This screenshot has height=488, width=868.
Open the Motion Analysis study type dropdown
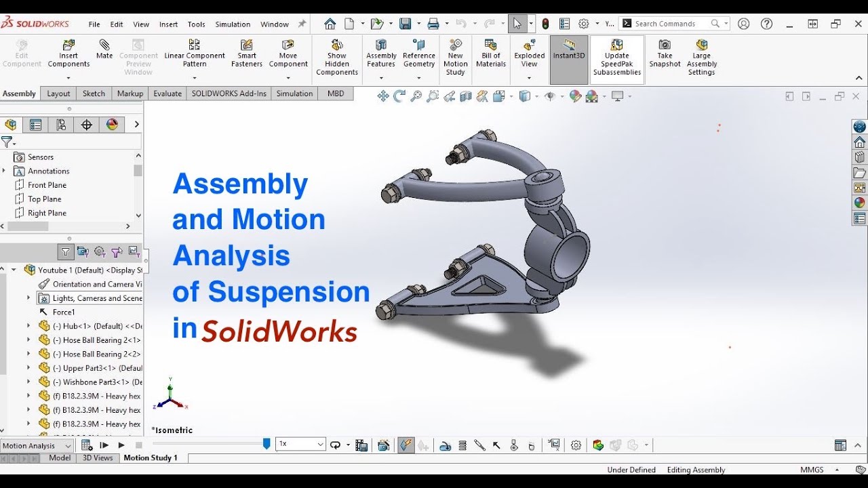pos(37,445)
